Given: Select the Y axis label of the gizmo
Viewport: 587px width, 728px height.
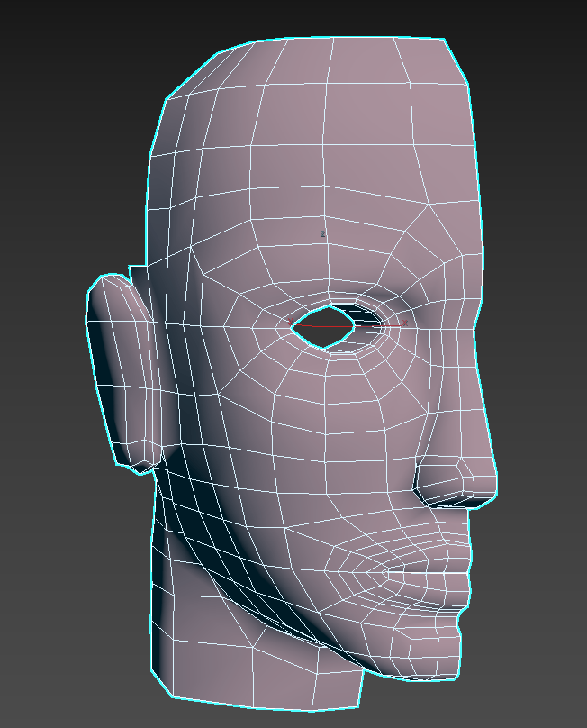Looking at the screenshot, I should click(x=290, y=322).
